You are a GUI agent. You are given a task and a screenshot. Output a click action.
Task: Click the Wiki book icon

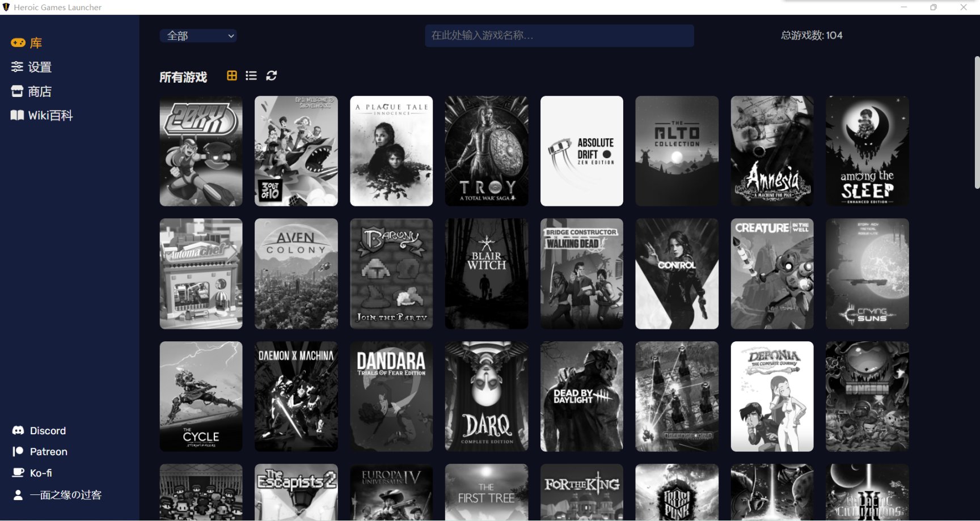click(x=17, y=116)
